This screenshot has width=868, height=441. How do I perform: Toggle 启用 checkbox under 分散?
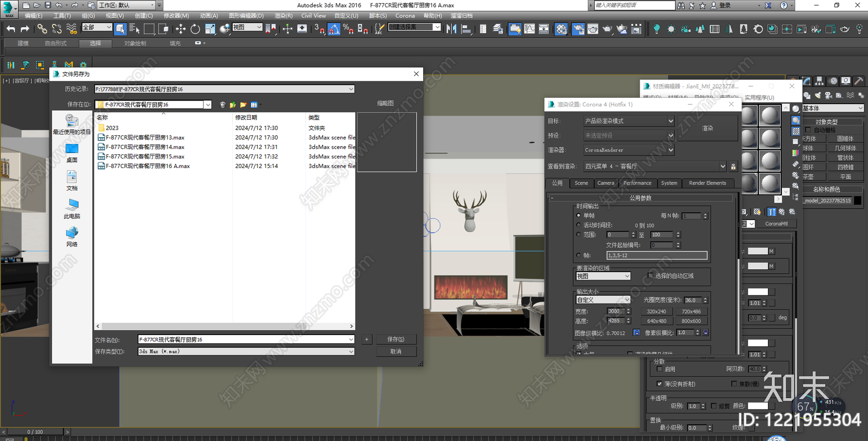659,369
